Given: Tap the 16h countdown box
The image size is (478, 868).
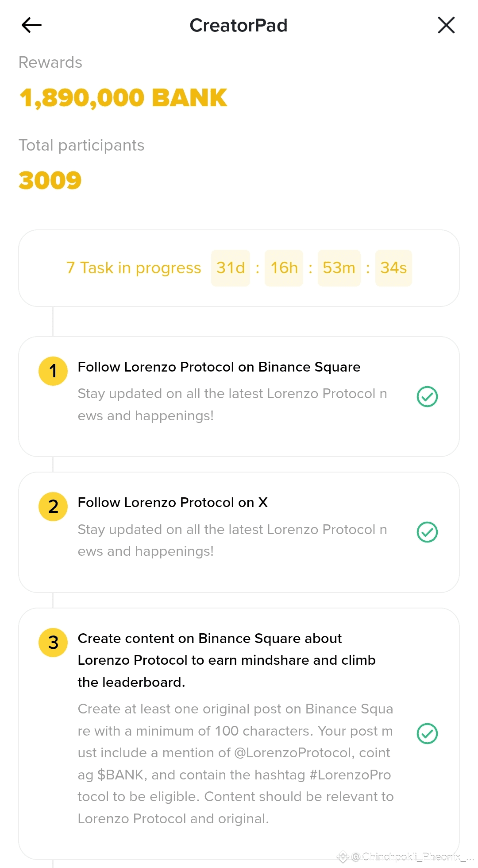Looking at the screenshot, I should pos(284,268).
